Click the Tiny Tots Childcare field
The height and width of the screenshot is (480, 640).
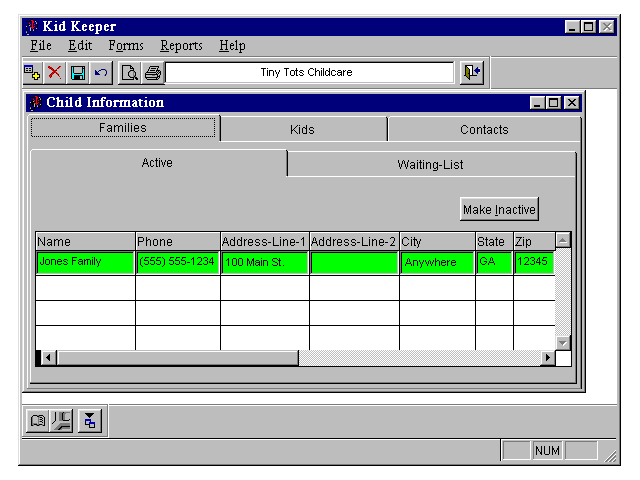point(308,73)
